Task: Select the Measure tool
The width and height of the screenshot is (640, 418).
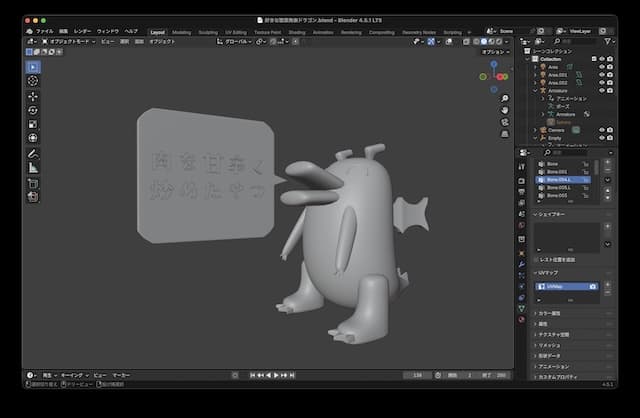Action: (32, 169)
